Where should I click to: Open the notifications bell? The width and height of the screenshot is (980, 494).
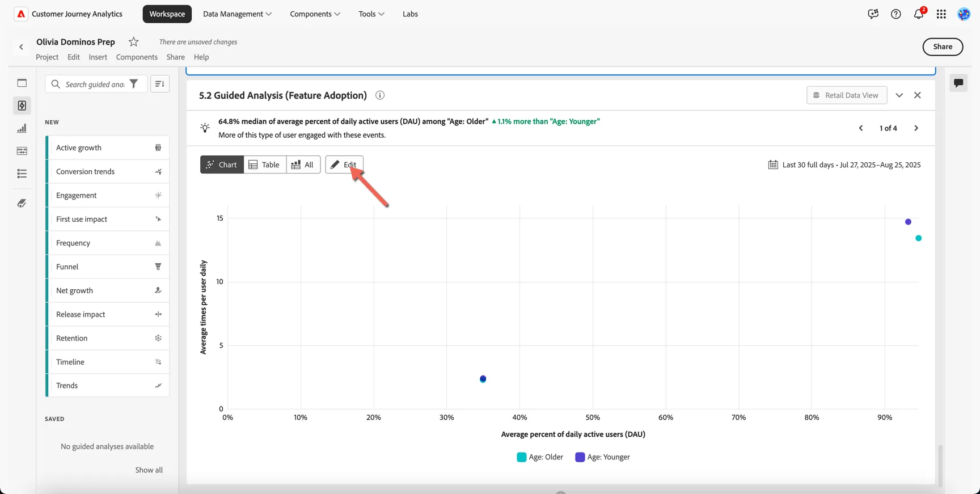tap(919, 14)
